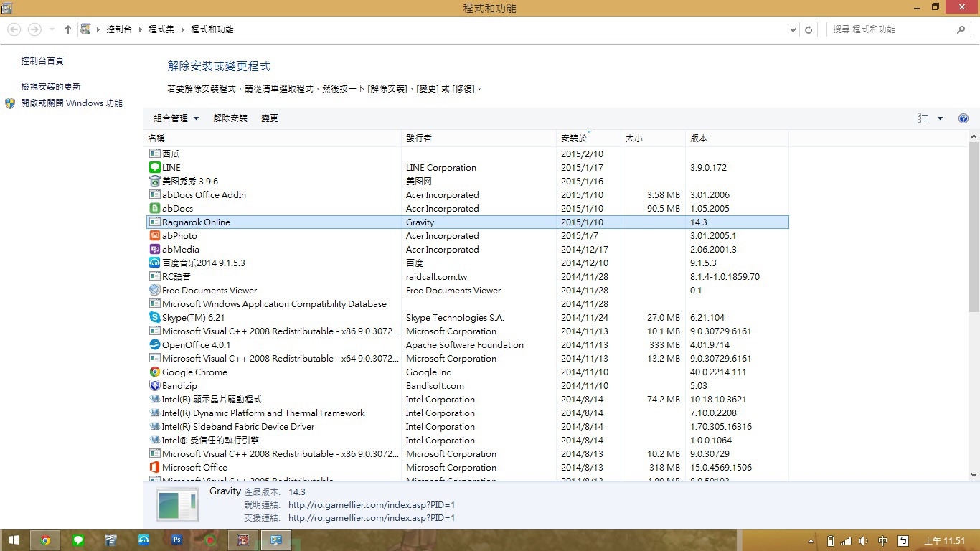Click the taskbar clock showing 上午 11:51

tap(944, 541)
